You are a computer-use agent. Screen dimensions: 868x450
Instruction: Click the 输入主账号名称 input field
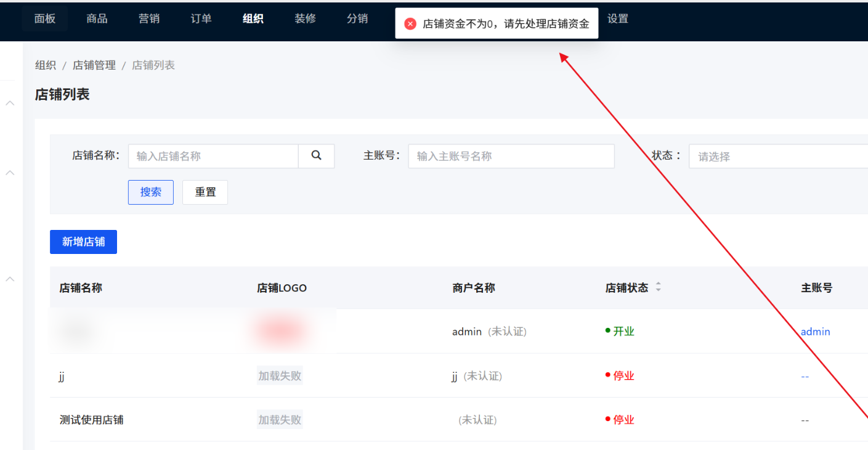click(511, 156)
